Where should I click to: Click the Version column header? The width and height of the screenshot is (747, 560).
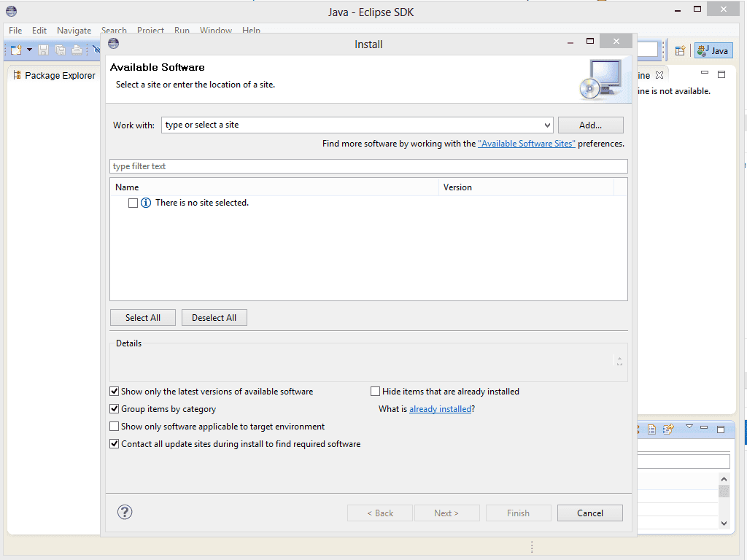coord(526,187)
